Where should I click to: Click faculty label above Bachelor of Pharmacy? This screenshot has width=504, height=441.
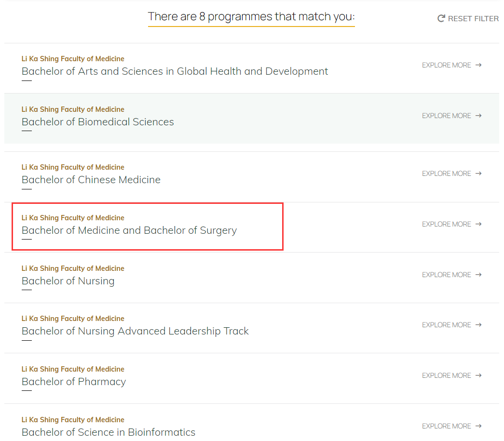point(73,369)
